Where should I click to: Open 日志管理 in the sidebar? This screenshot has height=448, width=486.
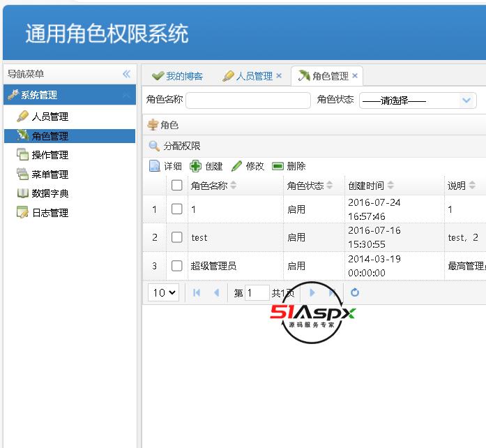(50, 213)
